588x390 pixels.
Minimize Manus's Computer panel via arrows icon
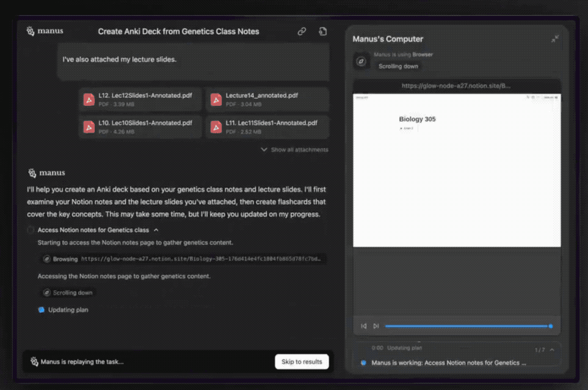(555, 39)
